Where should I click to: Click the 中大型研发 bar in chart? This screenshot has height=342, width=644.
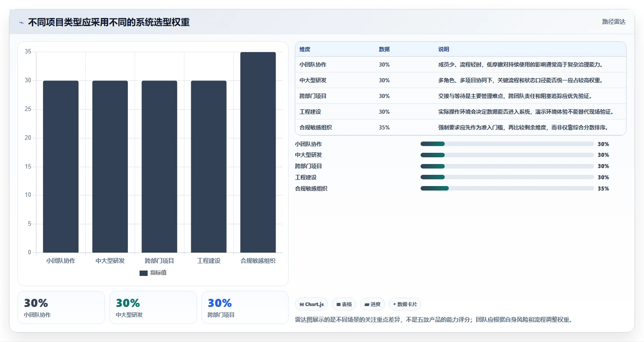(110, 167)
